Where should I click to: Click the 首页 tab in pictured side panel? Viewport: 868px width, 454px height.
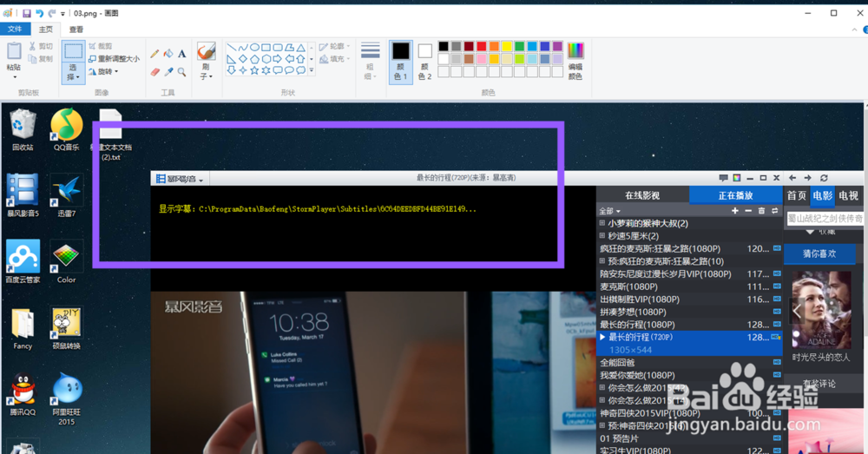click(x=797, y=195)
